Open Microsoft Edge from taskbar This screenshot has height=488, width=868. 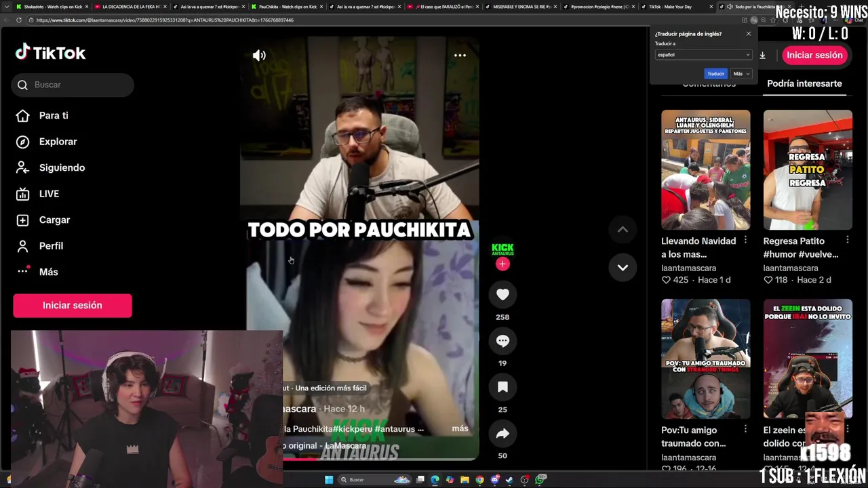pyautogui.click(x=435, y=480)
